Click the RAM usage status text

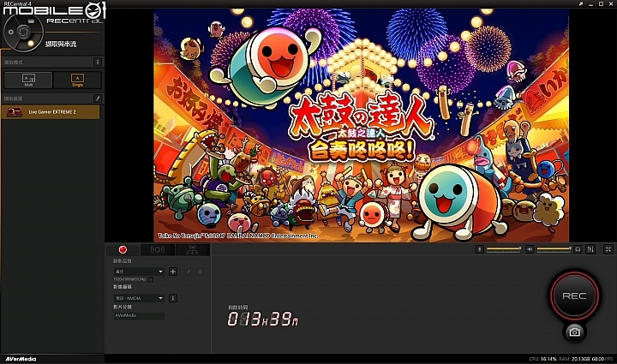(x=574, y=359)
